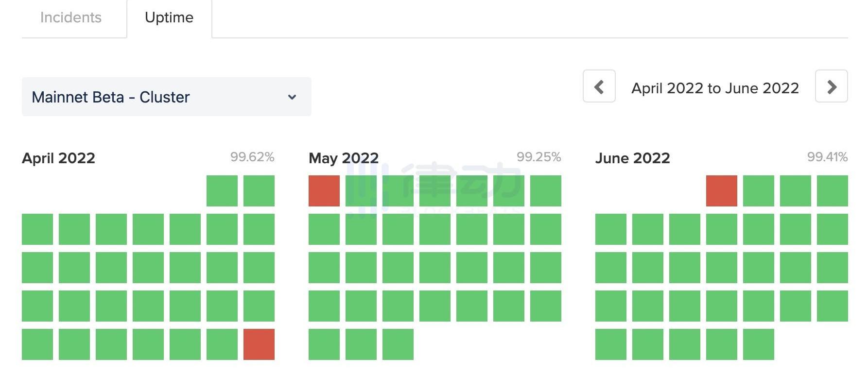868x375 pixels.
Task: Click April's 99.62% uptime figure
Action: pos(252,157)
